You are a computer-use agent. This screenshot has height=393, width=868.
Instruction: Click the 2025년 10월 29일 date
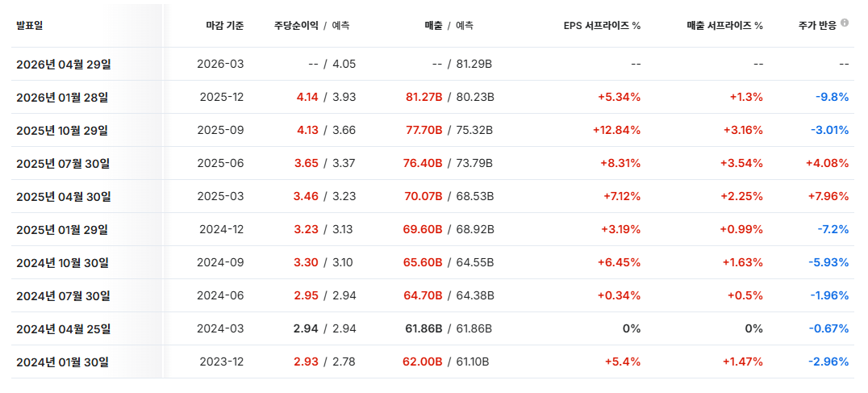(x=62, y=130)
